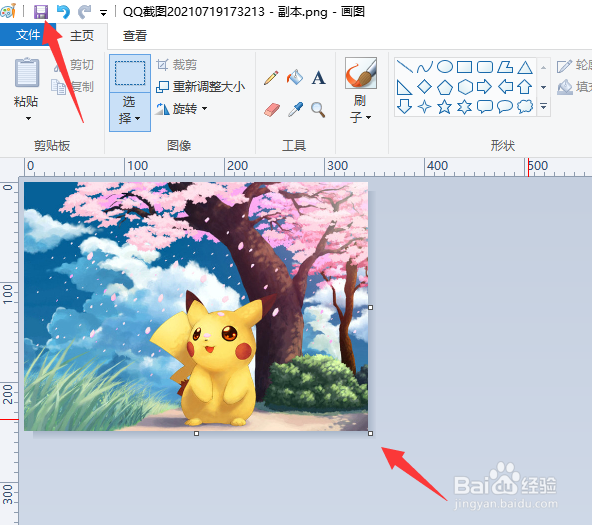The height and width of the screenshot is (525, 592).
Task: Choose the Polygon shape
Action: (505, 67)
